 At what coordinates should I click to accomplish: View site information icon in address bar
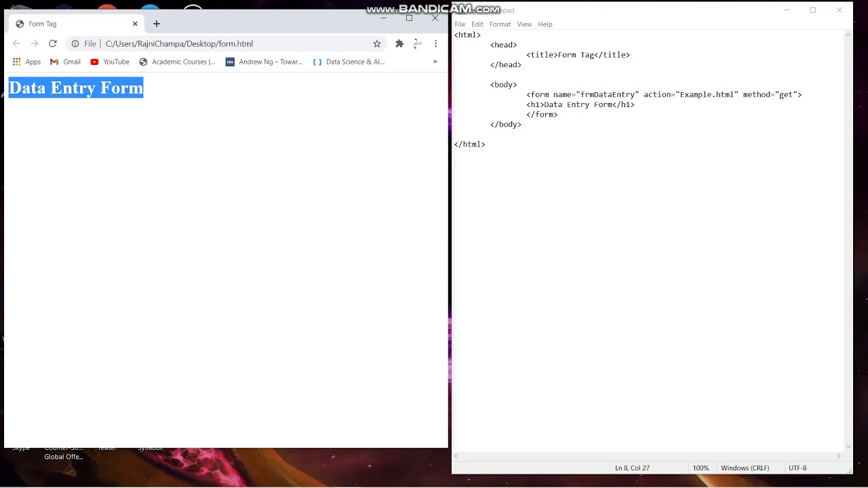pyautogui.click(x=75, y=43)
